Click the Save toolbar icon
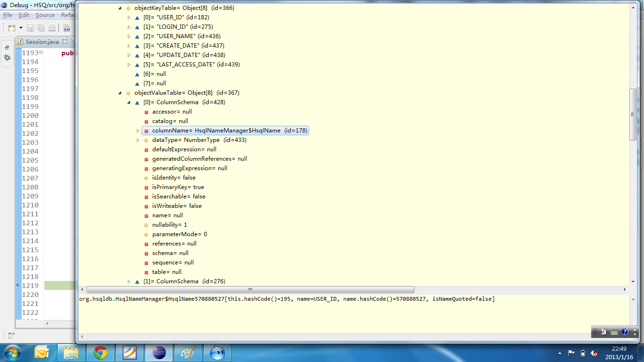This screenshot has width=644, height=362. coord(31,28)
